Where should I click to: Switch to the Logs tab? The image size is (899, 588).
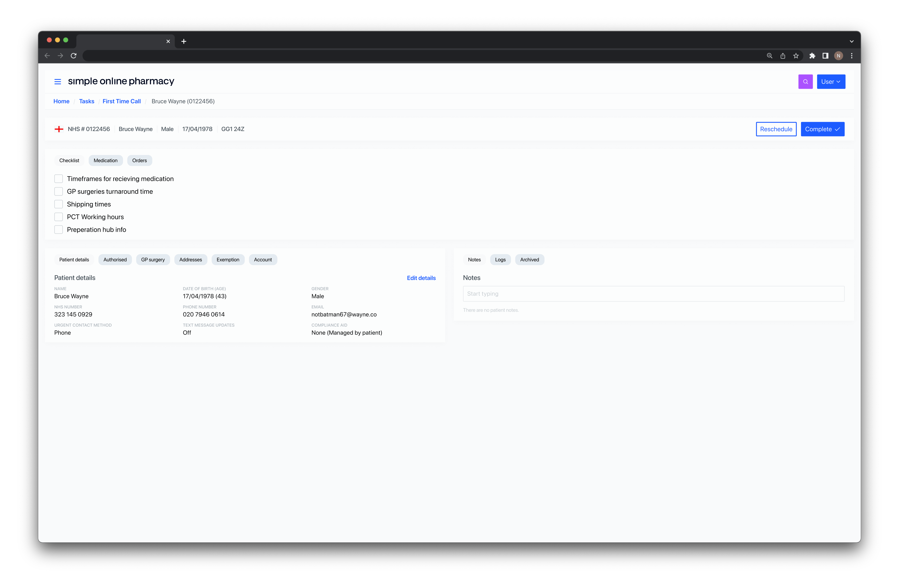[500, 260]
